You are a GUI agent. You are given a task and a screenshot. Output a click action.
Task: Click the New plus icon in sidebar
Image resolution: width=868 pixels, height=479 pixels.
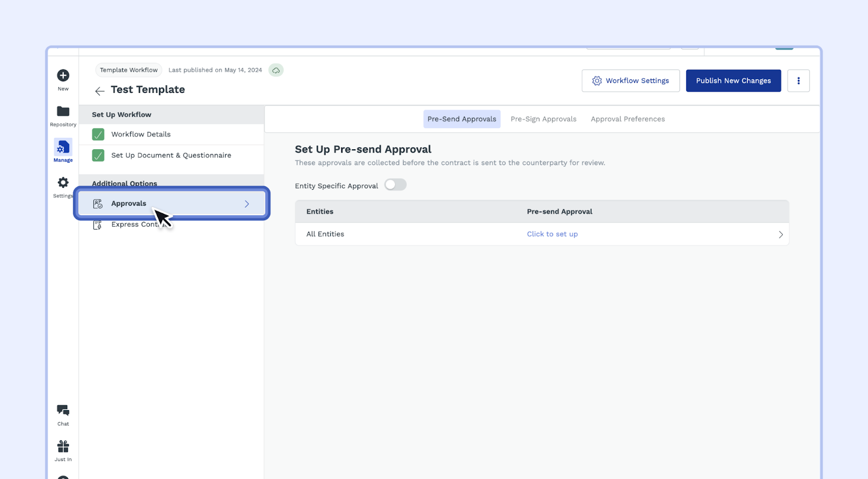coord(63,75)
